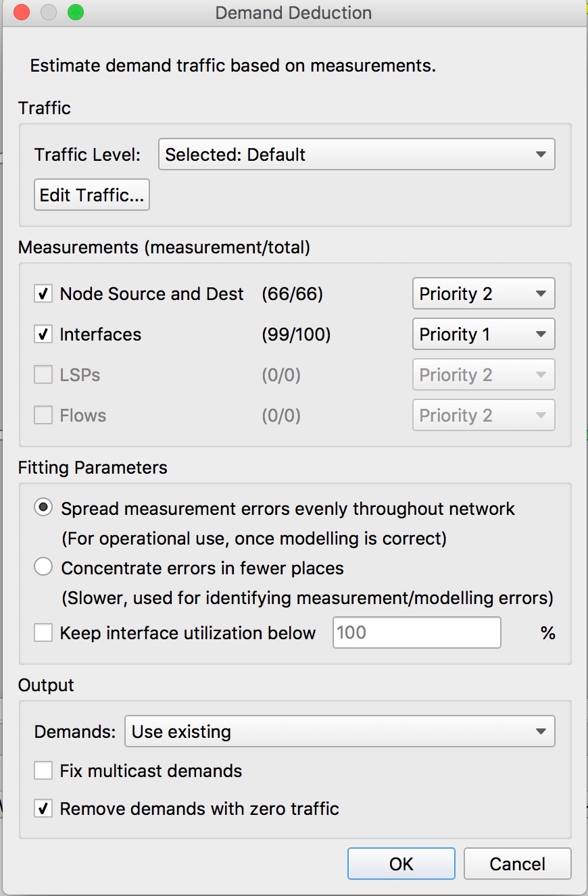Close dialog with red window button

pyautogui.click(x=22, y=12)
